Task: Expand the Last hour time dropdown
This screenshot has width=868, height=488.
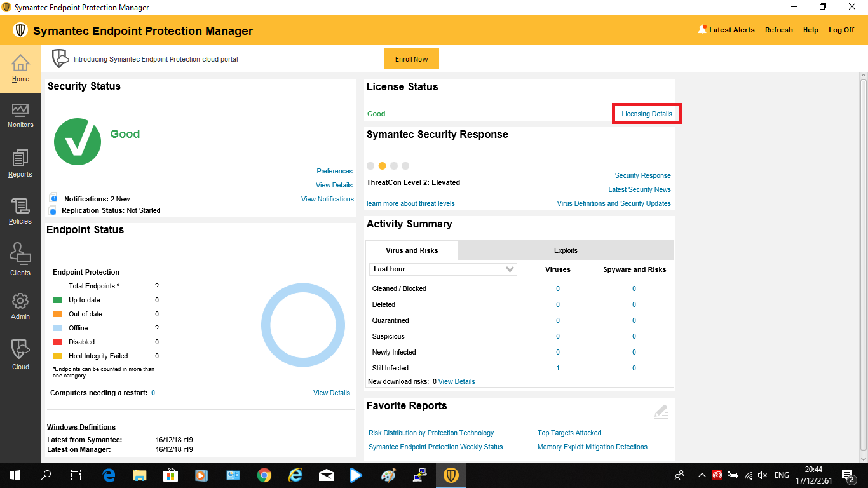Action: coord(443,269)
